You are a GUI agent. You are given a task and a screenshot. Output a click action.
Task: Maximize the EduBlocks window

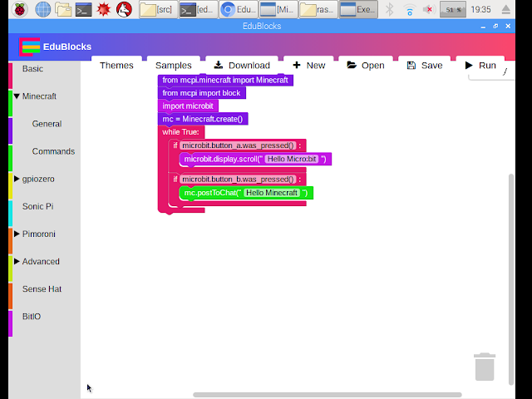tap(495, 26)
